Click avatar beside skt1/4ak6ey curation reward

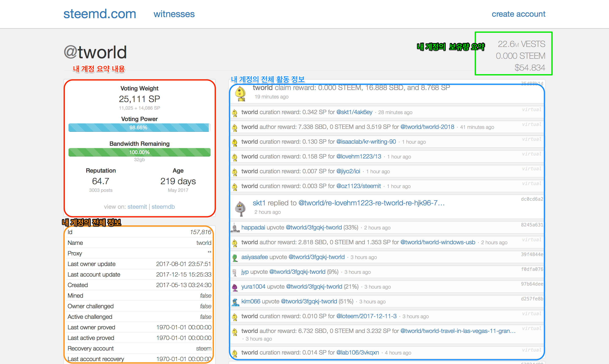point(235,113)
